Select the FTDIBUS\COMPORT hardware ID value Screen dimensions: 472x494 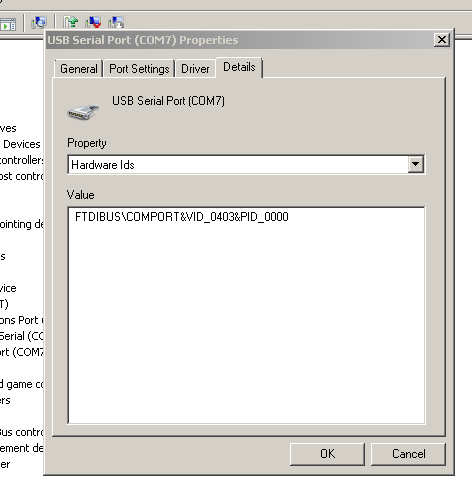tap(182, 217)
